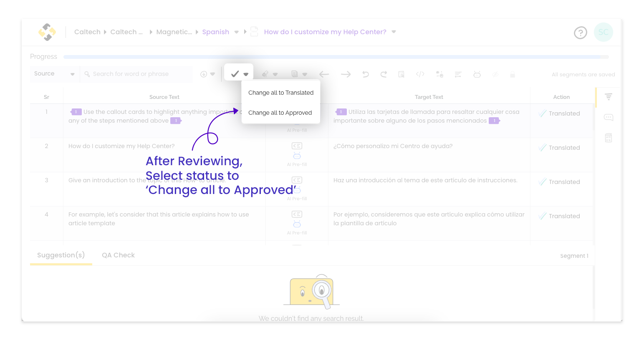The width and height of the screenshot is (644, 340).
Task: Click the eraser clear icon
Action: click(265, 74)
